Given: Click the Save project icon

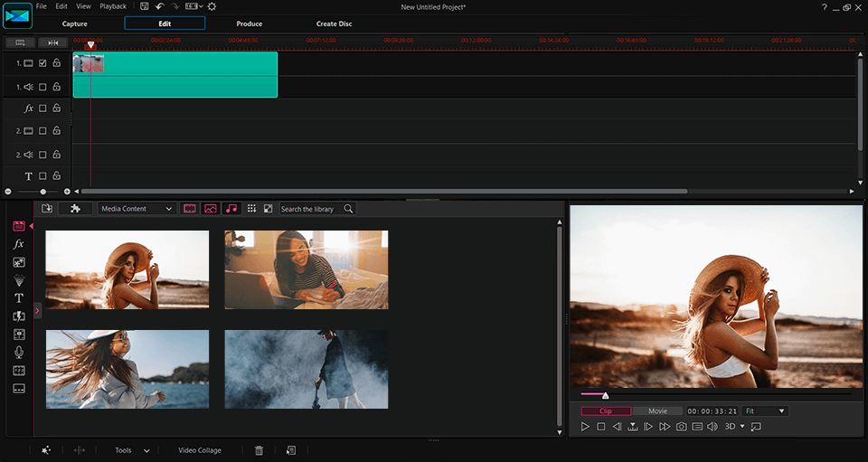Looking at the screenshot, I should 145,6.
